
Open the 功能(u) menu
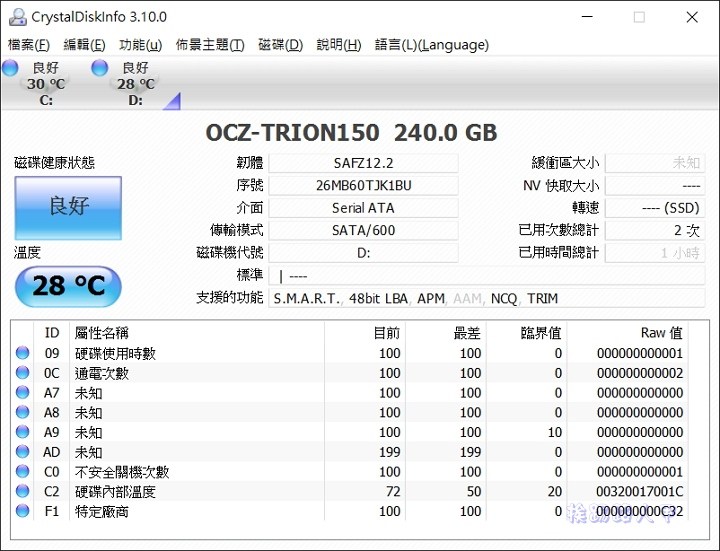point(141,45)
